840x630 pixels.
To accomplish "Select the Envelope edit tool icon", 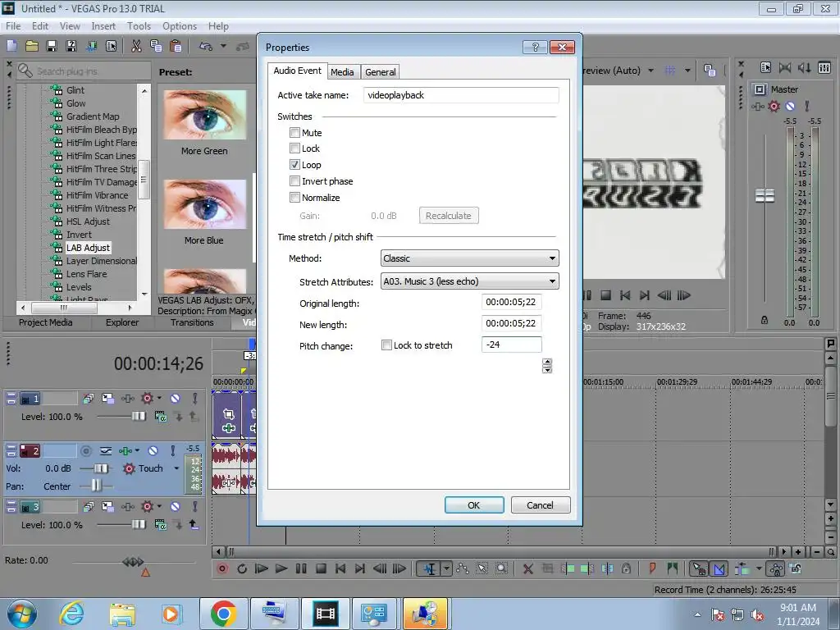I will coord(463,568).
